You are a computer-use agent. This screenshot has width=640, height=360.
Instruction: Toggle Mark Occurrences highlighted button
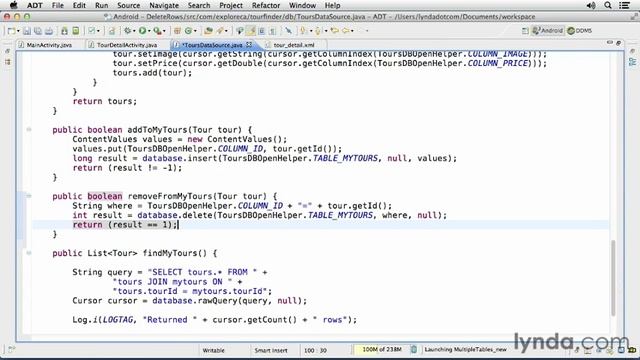click(251, 31)
